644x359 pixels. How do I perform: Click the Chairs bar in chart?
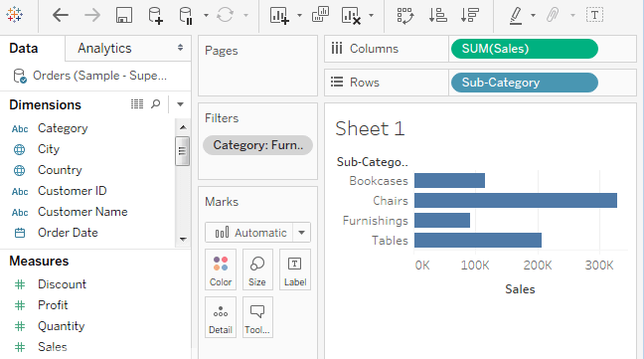coord(516,201)
